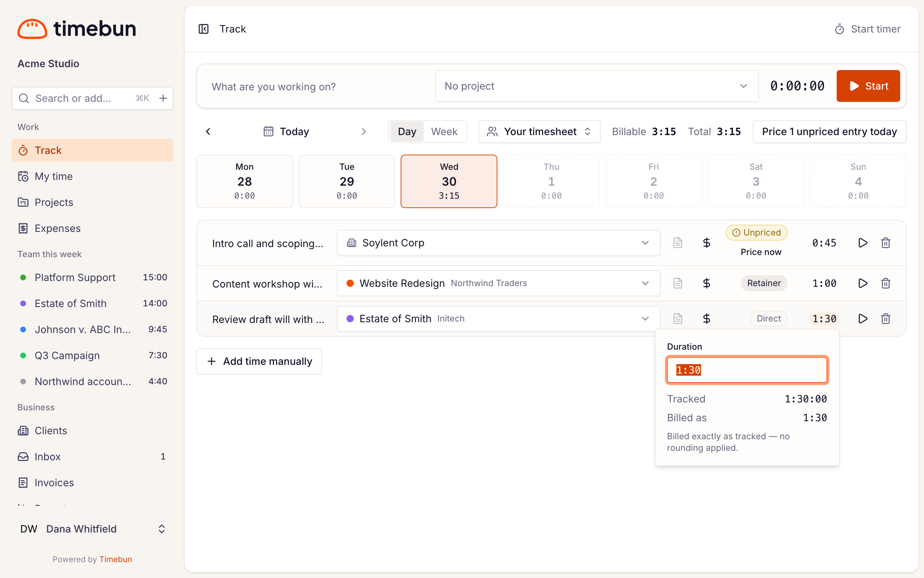
Task: Click Price now under Unpriced badge
Action: pos(760,252)
